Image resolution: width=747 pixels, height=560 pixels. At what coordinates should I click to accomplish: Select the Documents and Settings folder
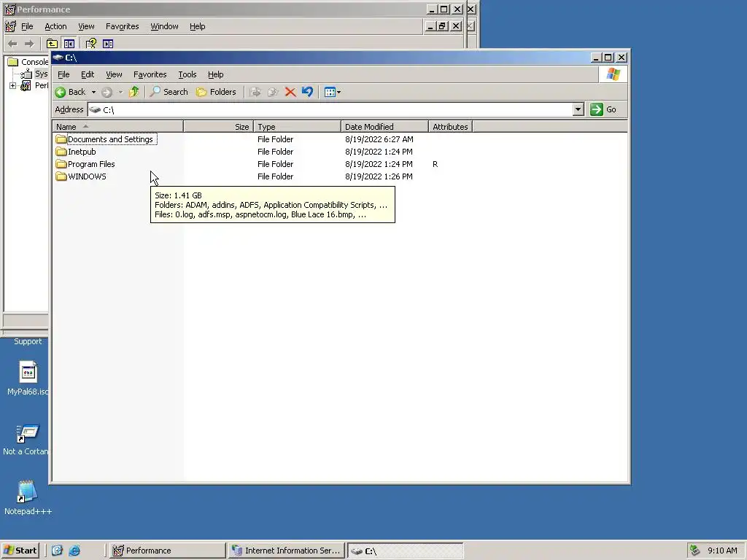110,139
